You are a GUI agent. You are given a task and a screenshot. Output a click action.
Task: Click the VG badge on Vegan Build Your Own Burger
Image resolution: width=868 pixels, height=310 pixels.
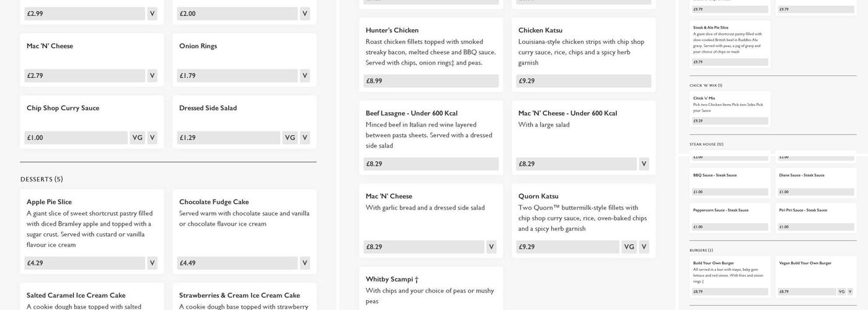[x=841, y=291]
